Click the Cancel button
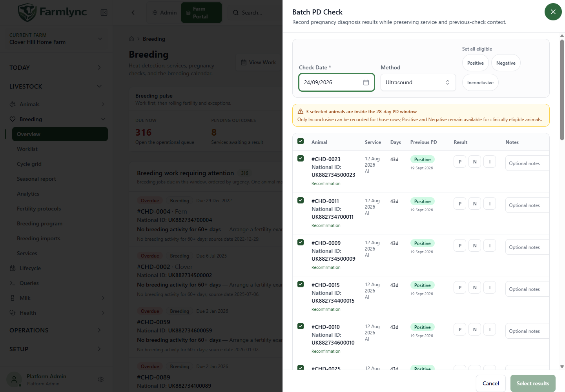 pos(490,383)
